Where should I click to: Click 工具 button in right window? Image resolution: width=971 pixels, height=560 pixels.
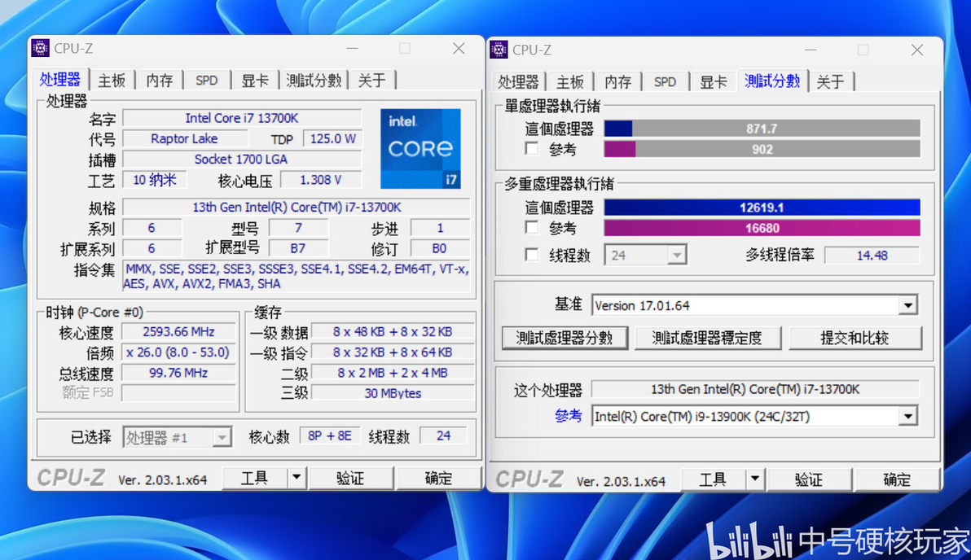(x=713, y=479)
